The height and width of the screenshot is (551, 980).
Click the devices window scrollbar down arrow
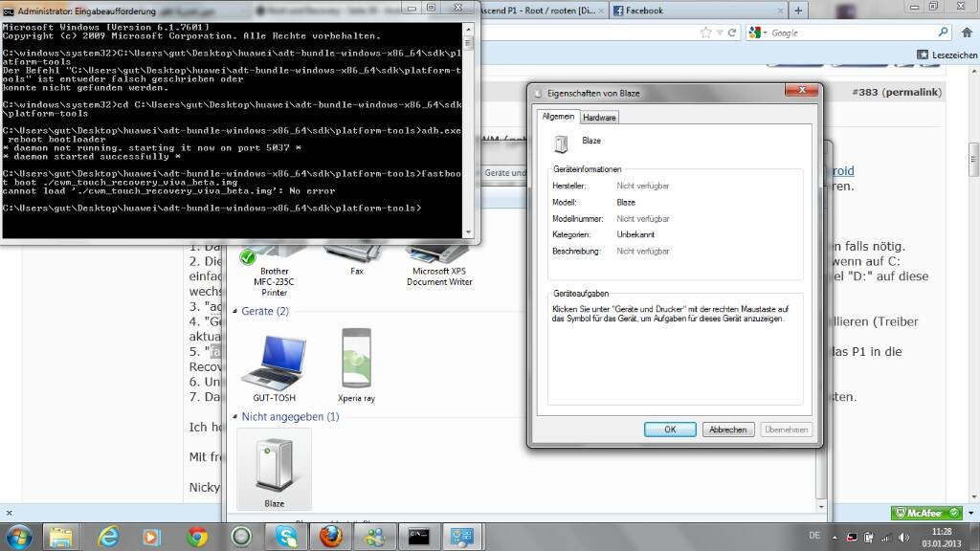point(822,507)
